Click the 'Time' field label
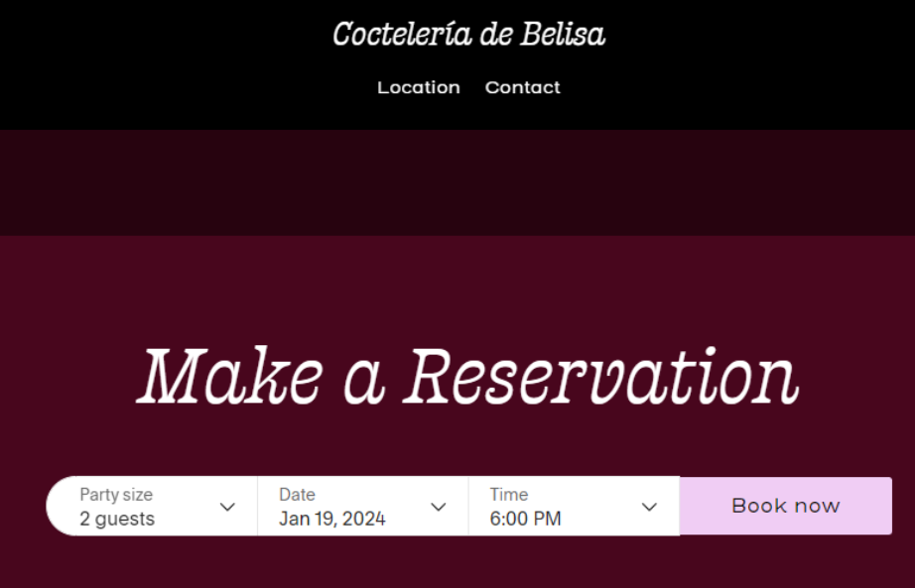The width and height of the screenshot is (915, 588). [508, 494]
